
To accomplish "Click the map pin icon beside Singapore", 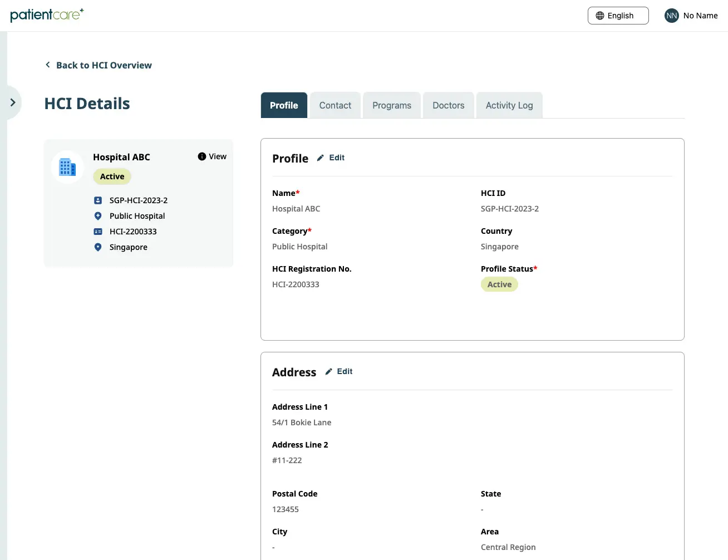I will [x=98, y=247].
